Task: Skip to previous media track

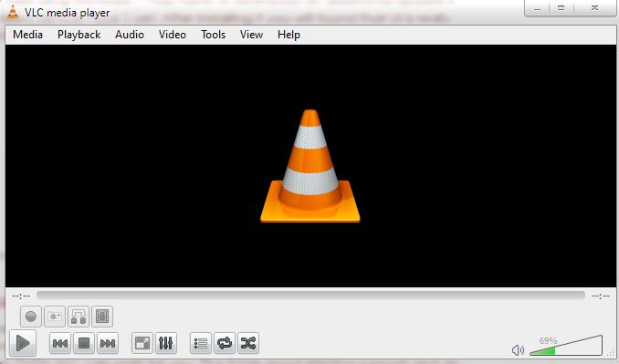Action: (60, 343)
